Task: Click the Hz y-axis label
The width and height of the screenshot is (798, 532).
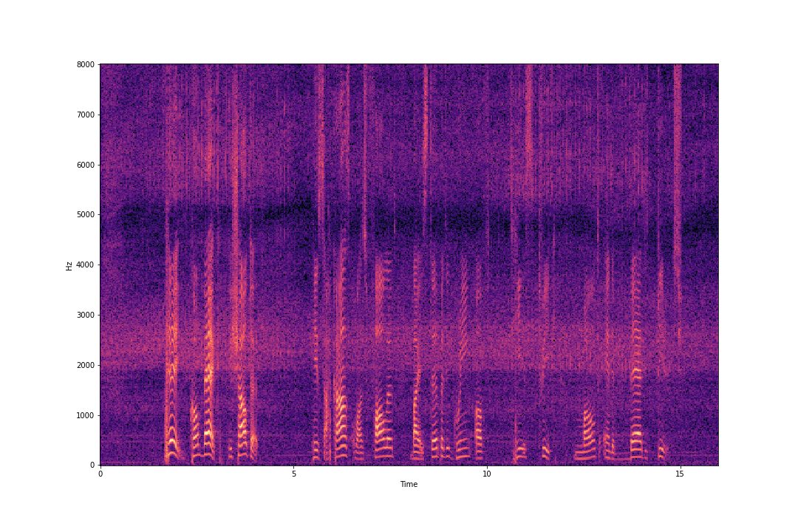Action: click(x=69, y=265)
